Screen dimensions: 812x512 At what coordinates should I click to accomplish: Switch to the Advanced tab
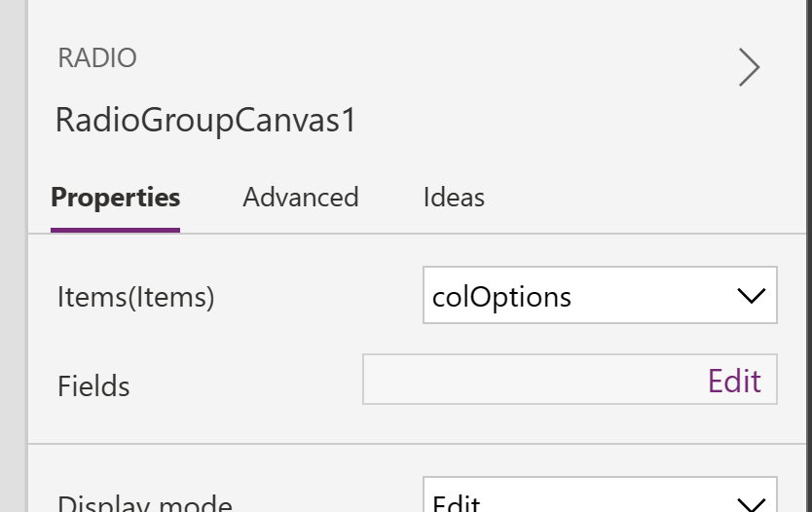300,198
